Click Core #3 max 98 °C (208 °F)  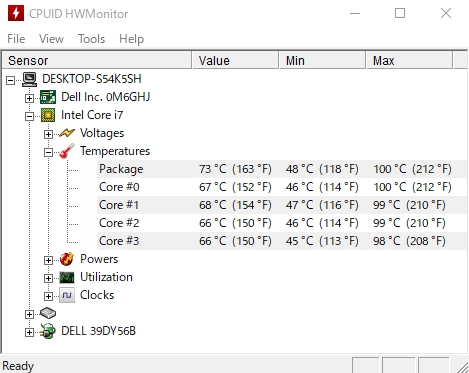coord(409,241)
